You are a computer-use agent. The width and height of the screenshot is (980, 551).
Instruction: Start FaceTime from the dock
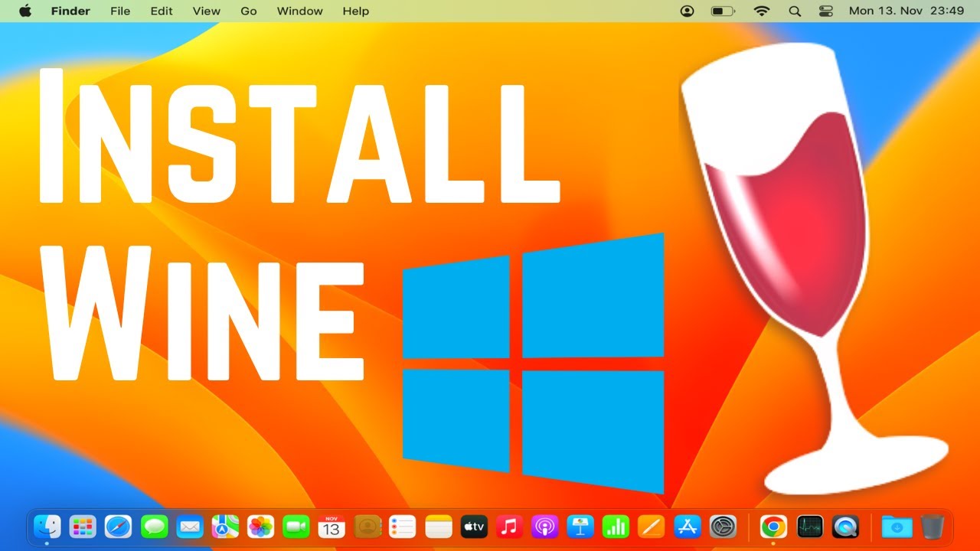(x=296, y=527)
